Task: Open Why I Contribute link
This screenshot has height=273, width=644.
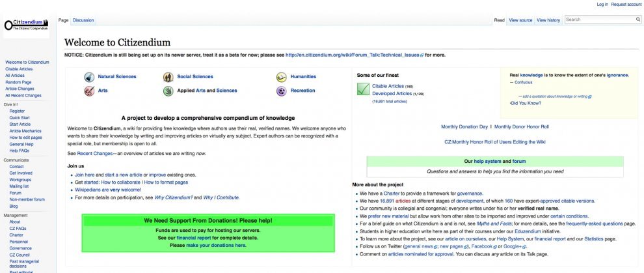Action: pyautogui.click(x=221, y=198)
